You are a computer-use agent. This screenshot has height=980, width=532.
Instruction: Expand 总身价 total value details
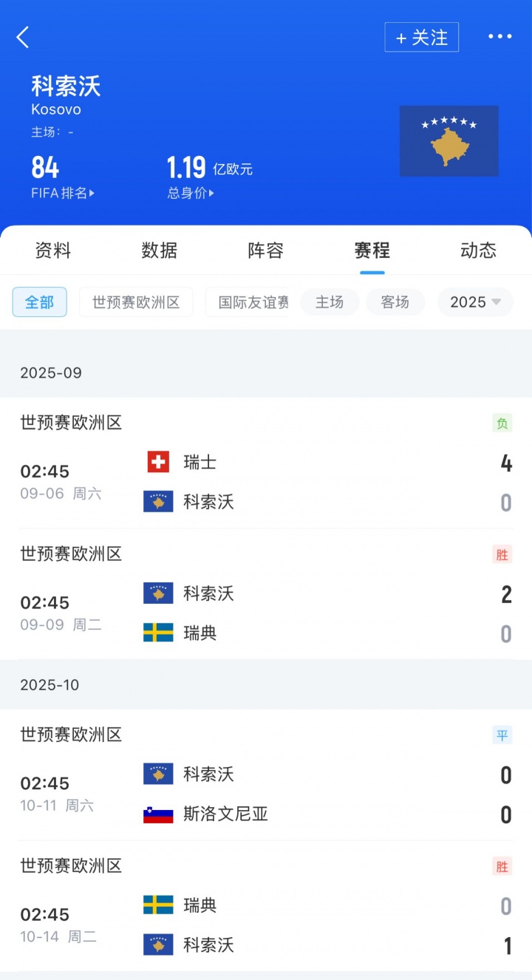(x=191, y=194)
